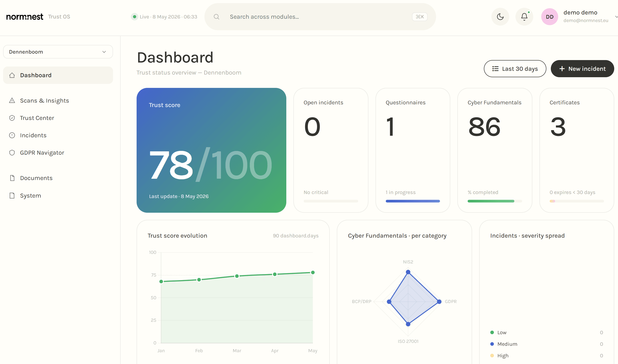Click the Incidents alert circle icon

(12, 135)
